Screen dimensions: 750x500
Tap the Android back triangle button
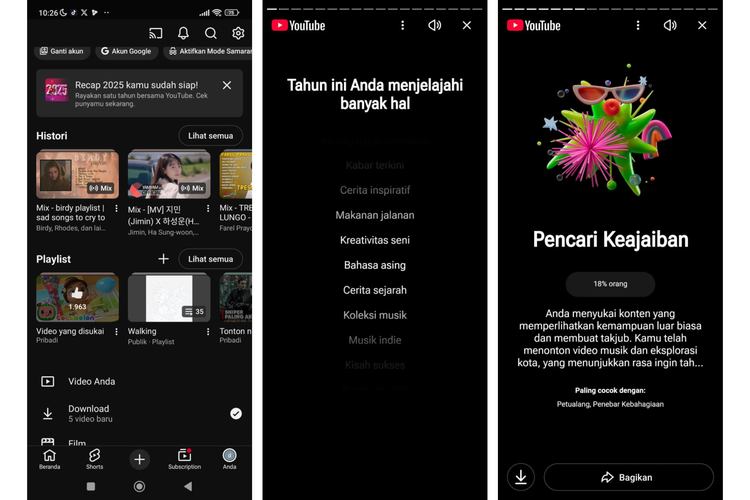pos(188,486)
